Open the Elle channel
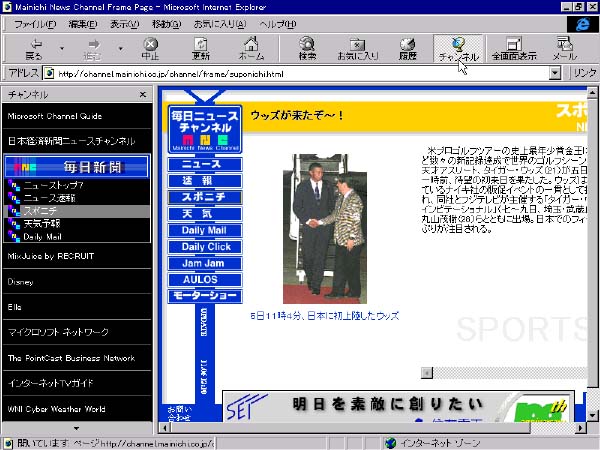This screenshot has height=450, width=600. tap(77, 307)
